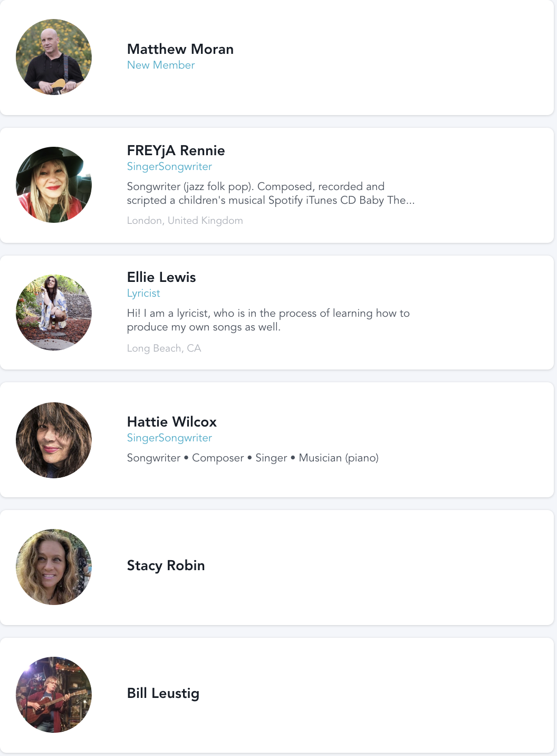Click FREYjA Rennie's jazz folk pop description
The height and width of the screenshot is (756, 557).
pyautogui.click(x=270, y=193)
